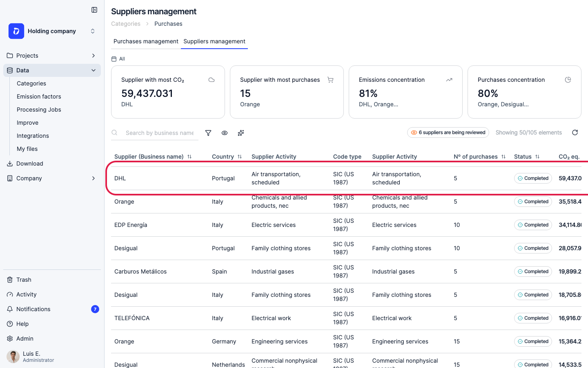588x368 pixels.
Task: Open Processing Jobs
Action: point(39,110)
